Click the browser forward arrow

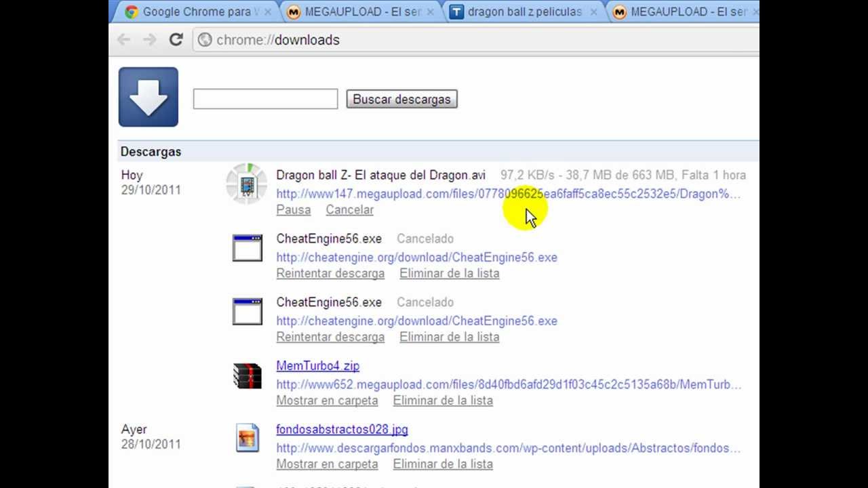(149, 39)
